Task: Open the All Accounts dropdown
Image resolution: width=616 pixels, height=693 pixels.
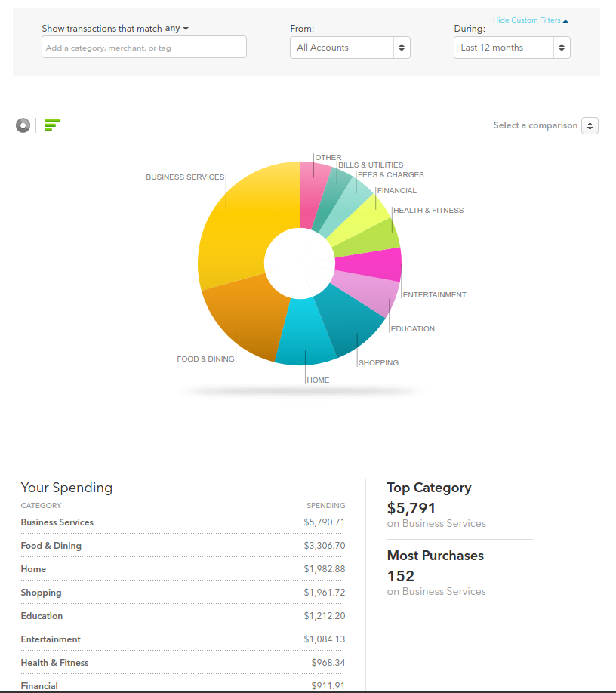Action: pos(350,48)
